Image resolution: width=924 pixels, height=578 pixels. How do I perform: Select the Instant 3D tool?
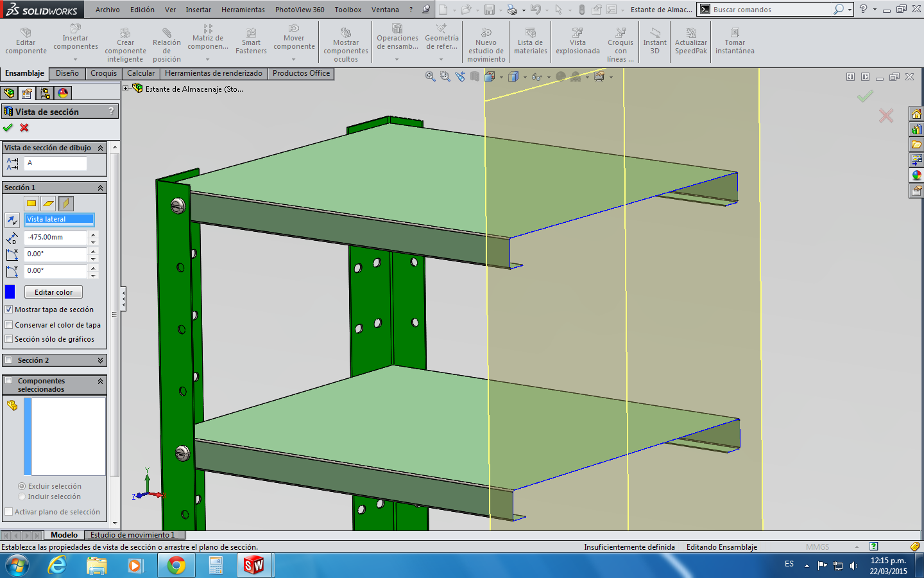654,33
